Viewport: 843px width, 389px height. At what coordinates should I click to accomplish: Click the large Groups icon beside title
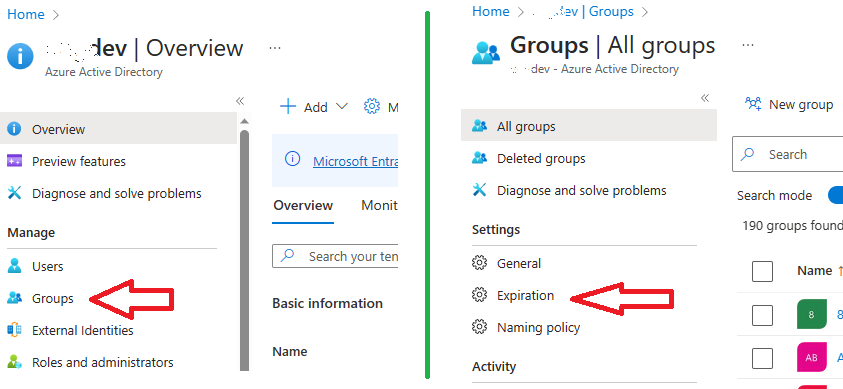[486, 53]
